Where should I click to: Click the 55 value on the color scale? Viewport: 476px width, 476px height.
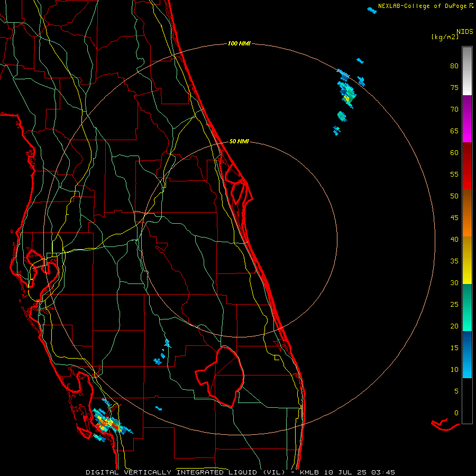454,174
